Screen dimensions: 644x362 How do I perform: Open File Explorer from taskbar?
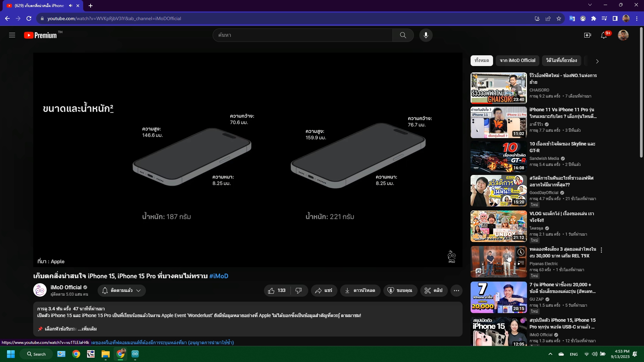[x=106, y=354]
